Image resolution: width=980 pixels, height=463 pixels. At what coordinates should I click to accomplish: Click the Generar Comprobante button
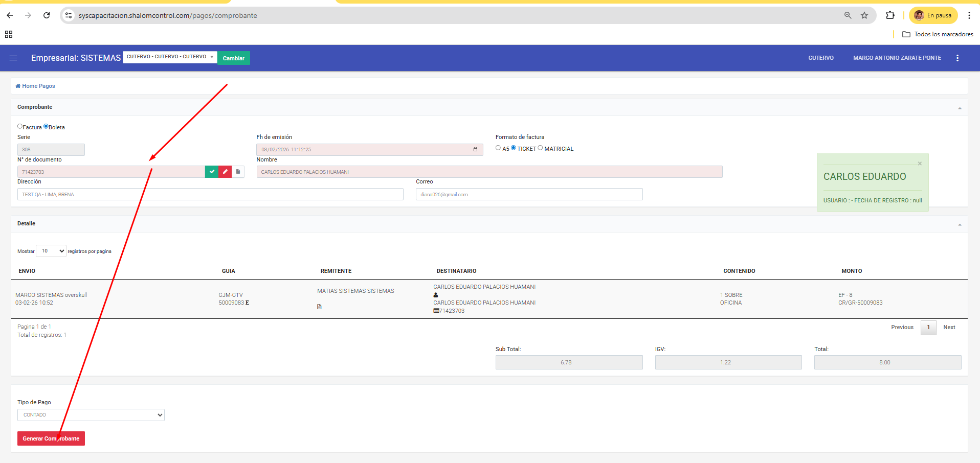pyautogui.click(x=51, y=438)
